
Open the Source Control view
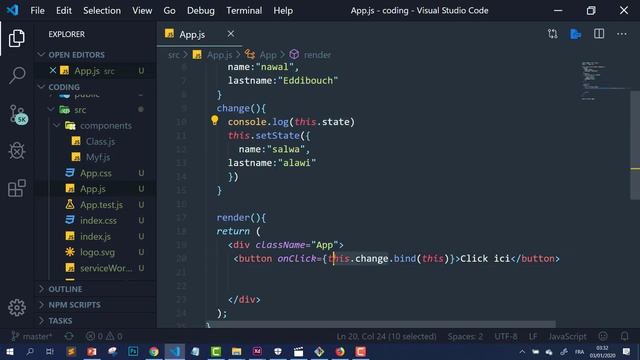[x=18, y=114]
